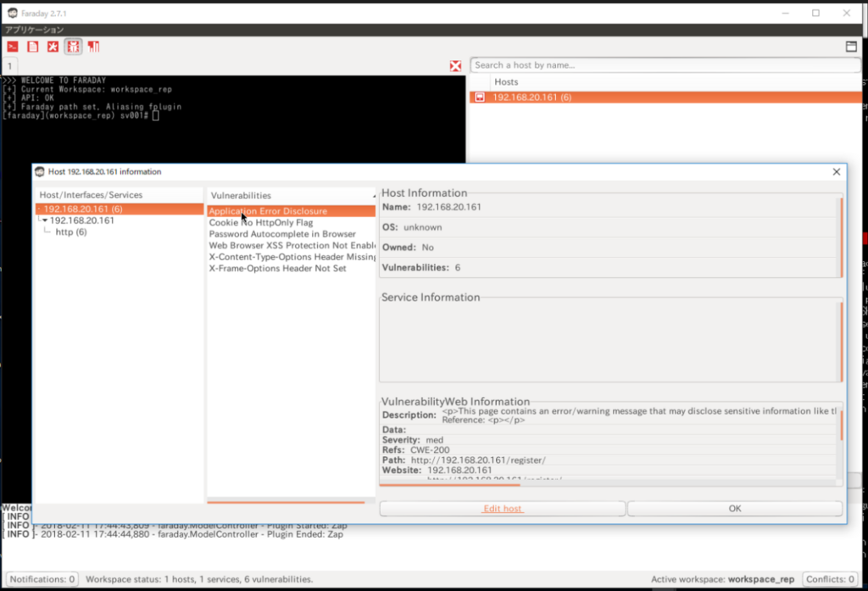The width and height of the screenshot is (868, 591).
Task: Click Host Information vertical scrollbar
Action: [842, 237]
